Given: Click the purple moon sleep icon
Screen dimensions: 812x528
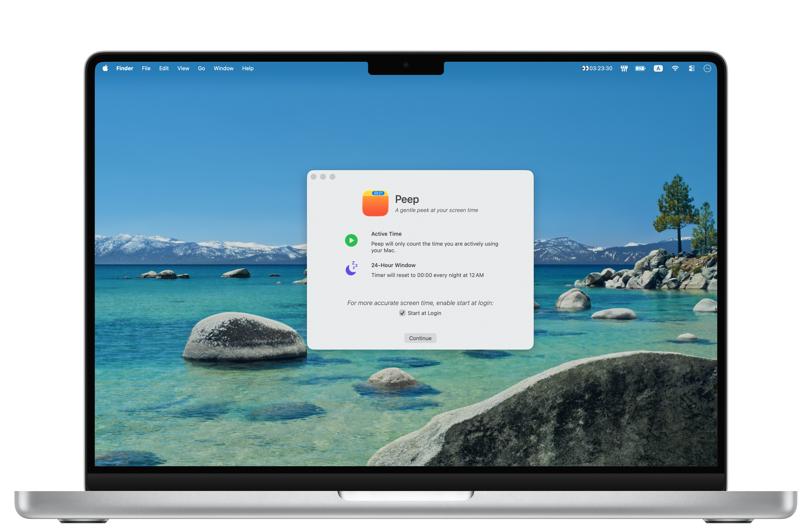Looking at the screenshot, I should [x=351, y=269].
